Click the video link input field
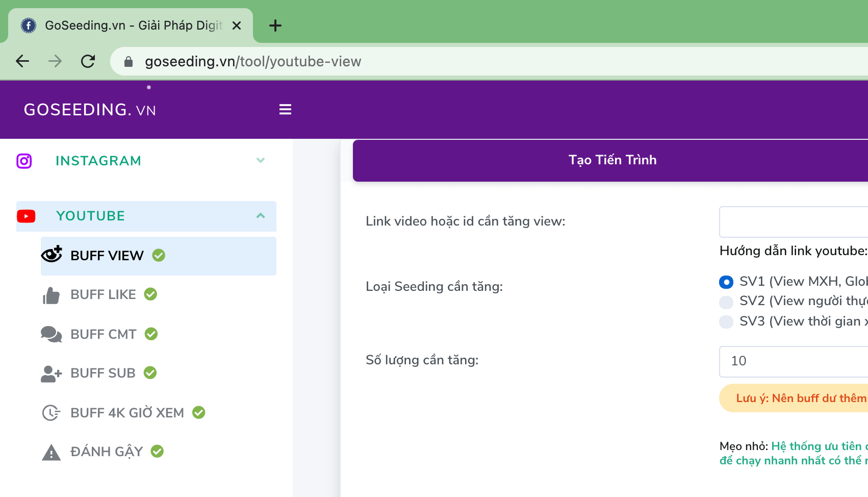Viewport: 868px width, 497px height. (x=794, y=222)
